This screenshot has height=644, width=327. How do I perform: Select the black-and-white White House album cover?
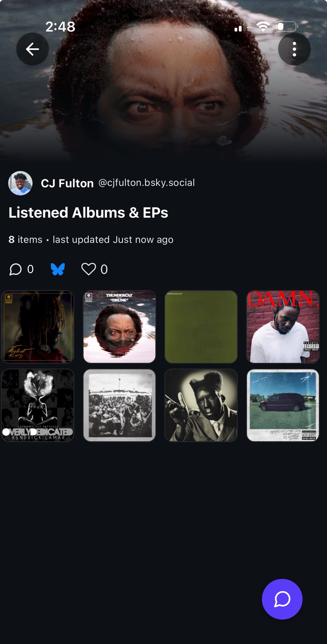pos(119,405)
